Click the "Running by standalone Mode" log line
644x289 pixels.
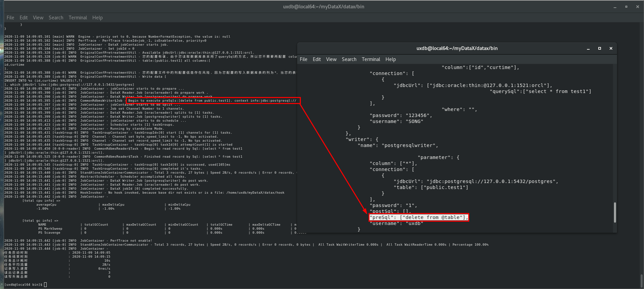click(x=84, y=129)
